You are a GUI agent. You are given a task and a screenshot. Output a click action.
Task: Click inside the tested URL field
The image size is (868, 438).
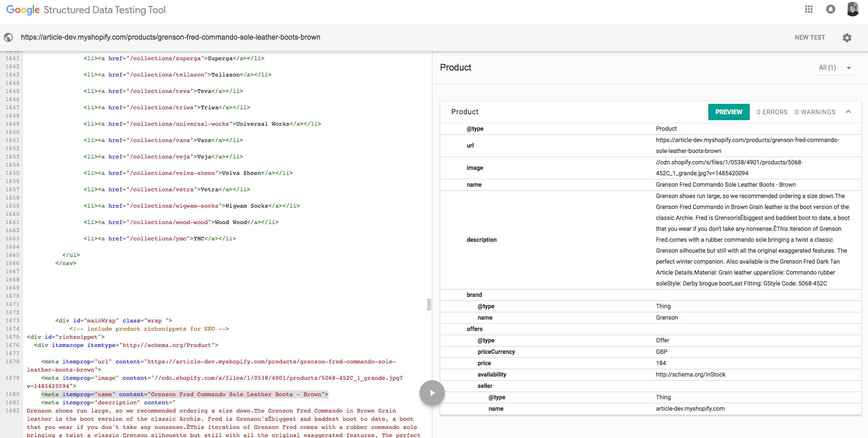point(171,37)
